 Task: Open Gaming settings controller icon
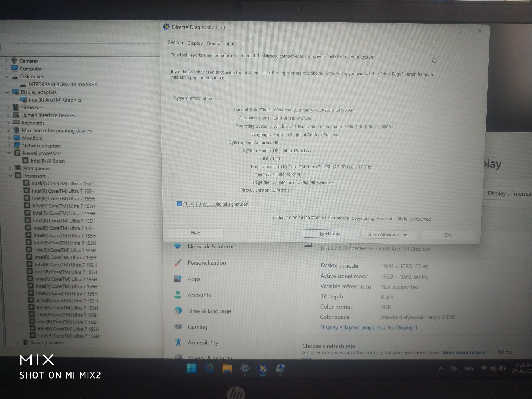(x=178, y=327)
